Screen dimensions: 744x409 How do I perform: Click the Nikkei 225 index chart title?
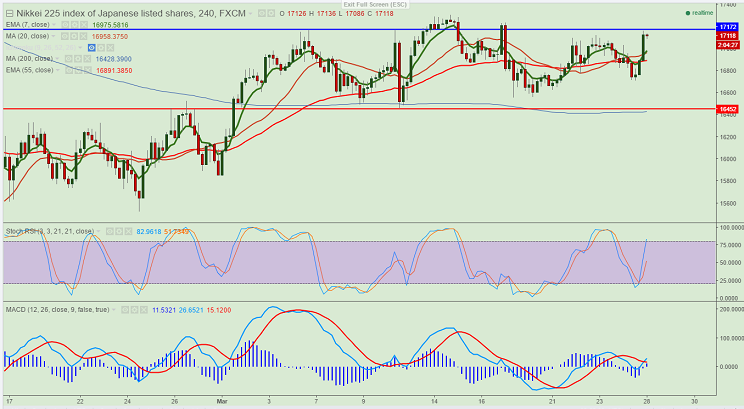131,14
